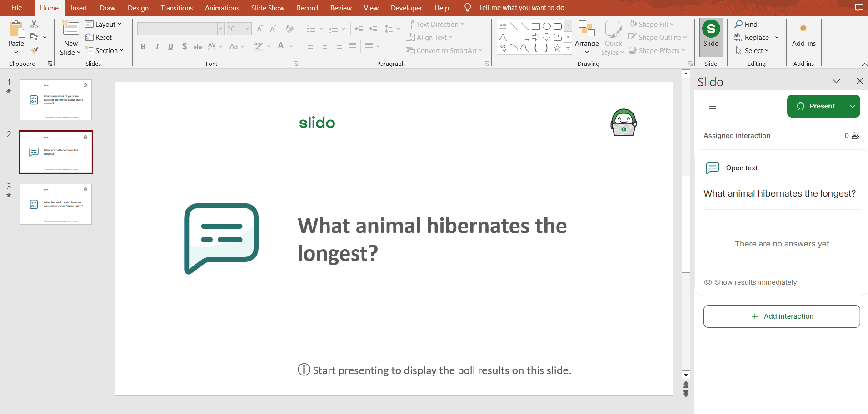Insert a rectangle shape from Drawing gallery
Screen dimensions: 868x414
pyautogui.click(x=536, y=26)
